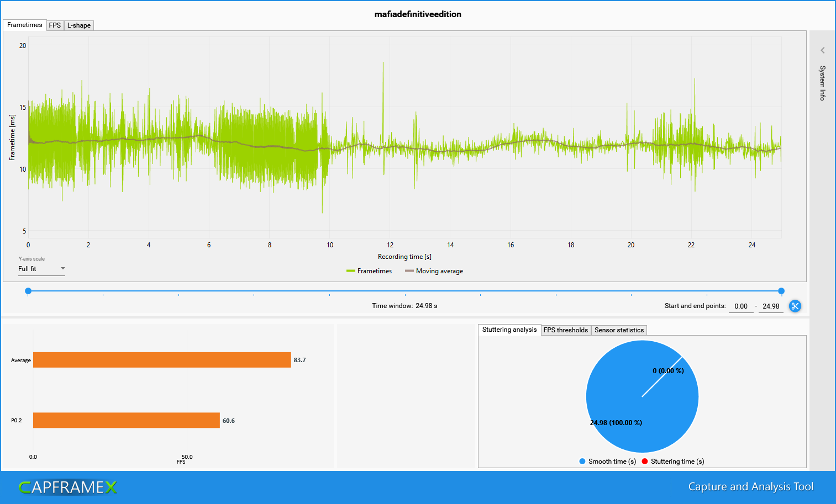Click the Average FPS orange bar

(162, 360)
